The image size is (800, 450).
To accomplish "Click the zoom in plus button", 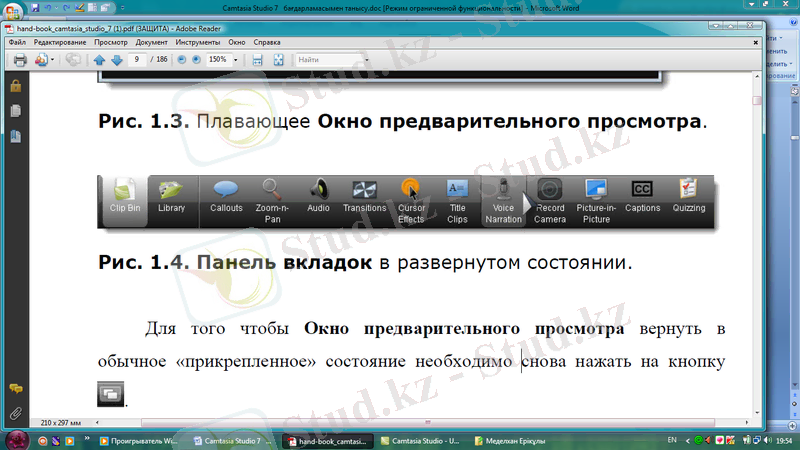I will tap(197, 60).
